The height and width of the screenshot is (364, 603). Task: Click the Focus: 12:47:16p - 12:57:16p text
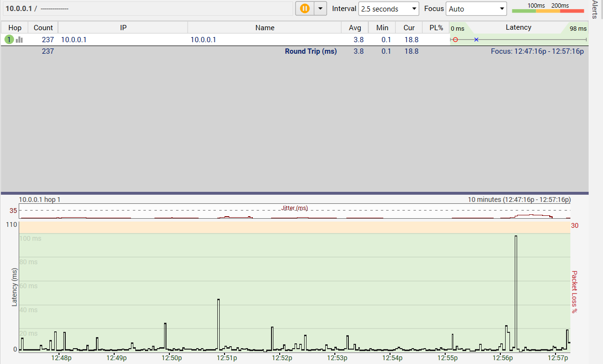(537, 51)
